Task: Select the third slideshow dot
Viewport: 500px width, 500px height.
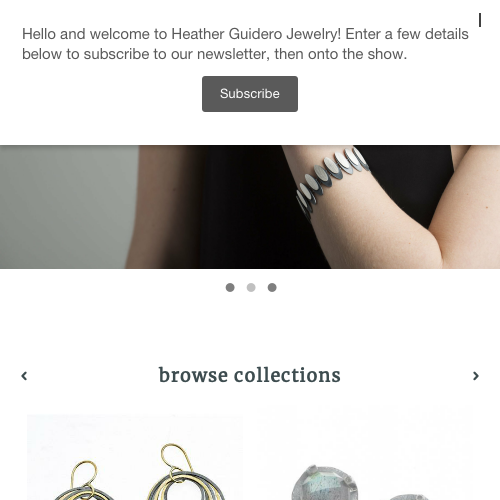Action: tap(272, 287)
